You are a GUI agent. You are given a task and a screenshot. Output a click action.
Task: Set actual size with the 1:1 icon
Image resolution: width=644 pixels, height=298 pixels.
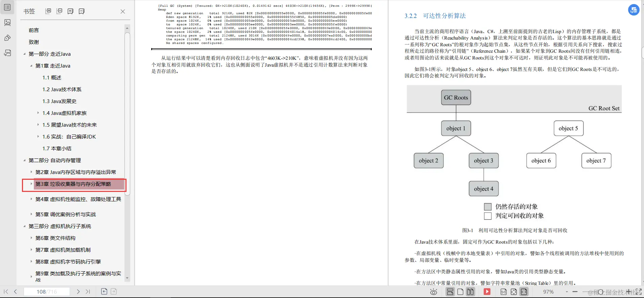pos(504,292)
